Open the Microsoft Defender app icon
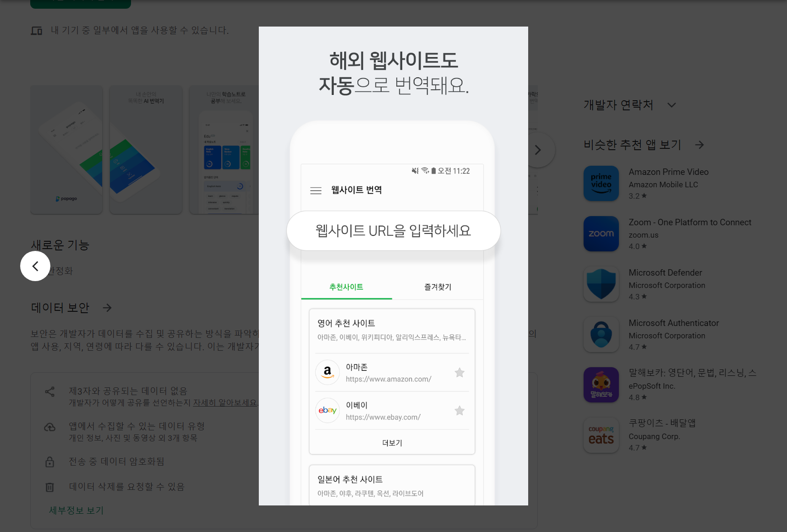787x532 pixels. [x=601, y=284]
